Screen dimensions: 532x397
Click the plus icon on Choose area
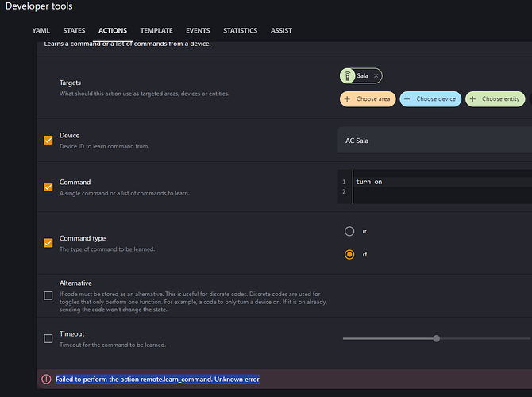pyautogui.click(x=347, y=99)
